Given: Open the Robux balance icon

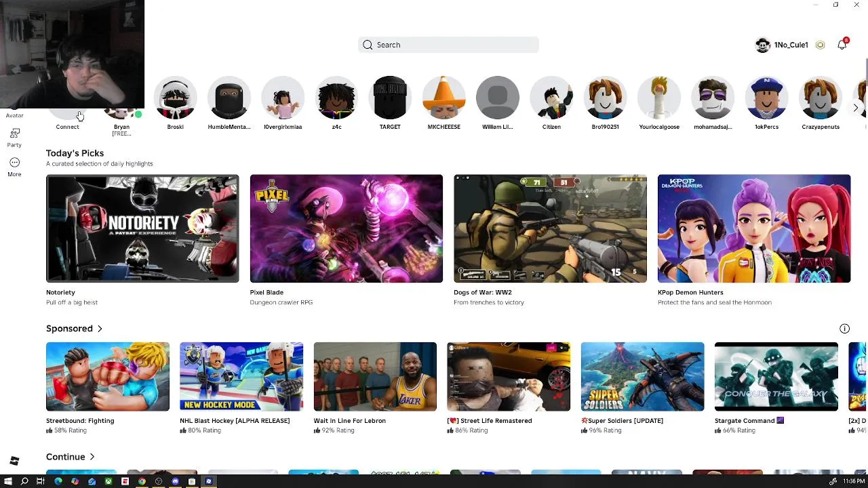Looking at the screenshot, I should [x=821, y=45].
